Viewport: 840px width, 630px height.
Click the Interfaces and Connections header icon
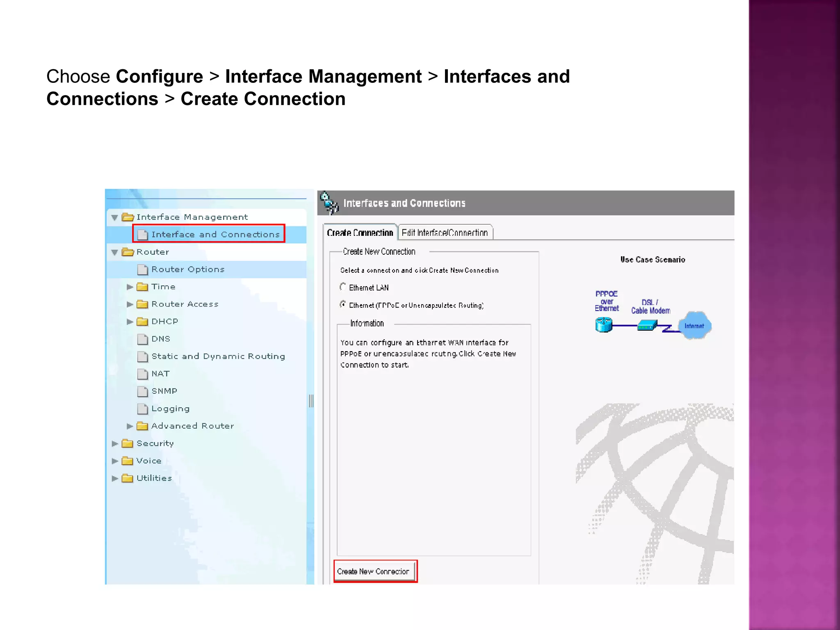(329, 203)
